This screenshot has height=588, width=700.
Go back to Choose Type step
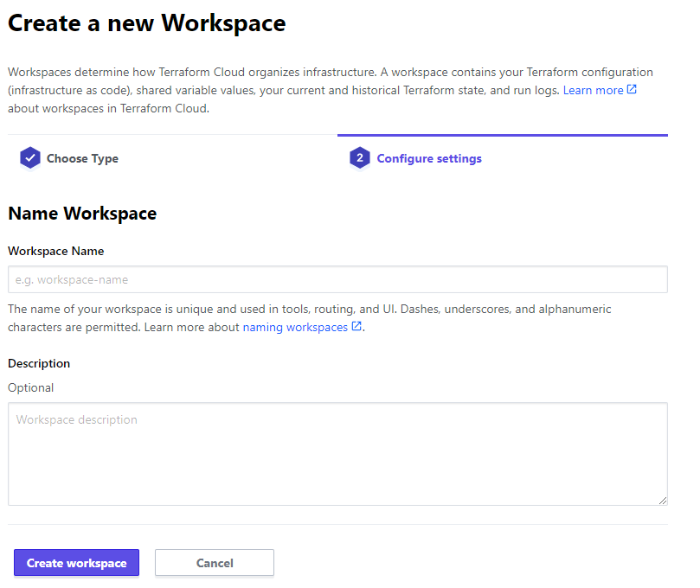69,158
